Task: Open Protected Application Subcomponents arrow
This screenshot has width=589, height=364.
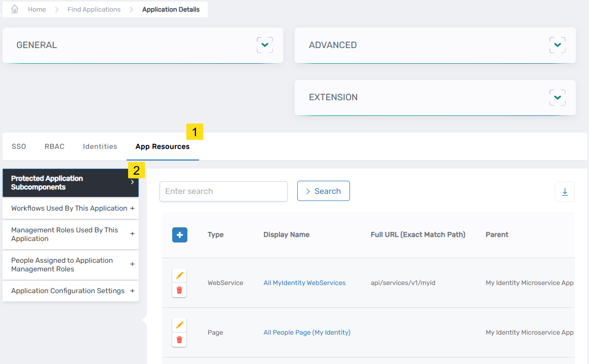Action: pyautogui.click(x=133, y=182)
